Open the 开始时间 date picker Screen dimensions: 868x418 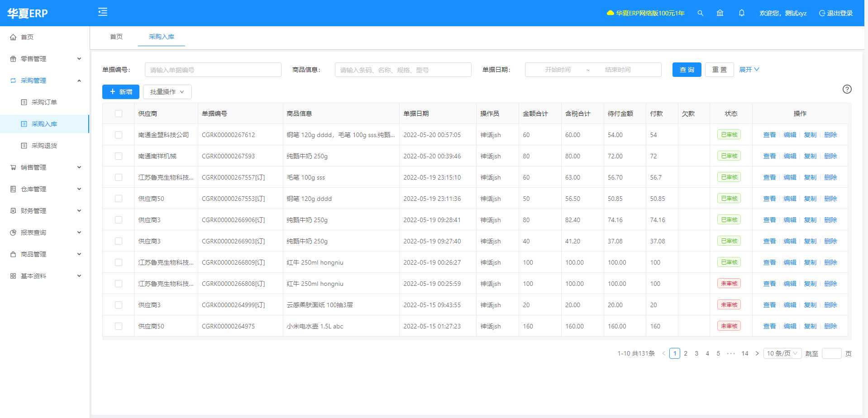tap(558, 70)
